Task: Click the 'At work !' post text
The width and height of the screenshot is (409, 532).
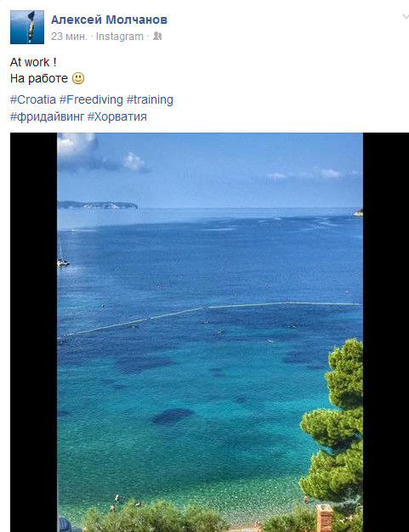Action: click(x=33, y=62)
